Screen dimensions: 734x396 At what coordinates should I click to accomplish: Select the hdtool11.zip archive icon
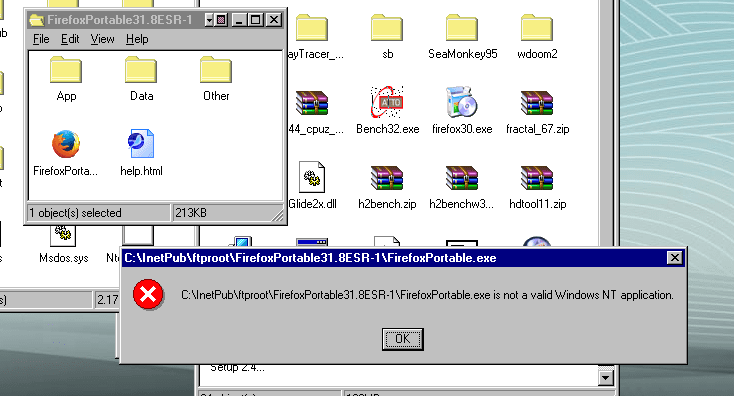coord(537,178)
